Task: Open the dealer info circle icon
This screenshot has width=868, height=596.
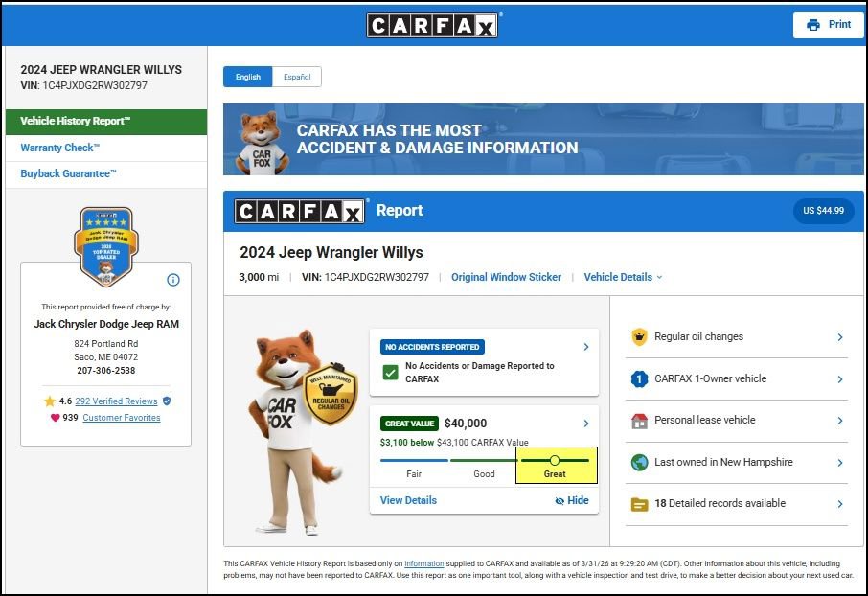Action: point(173,280)
